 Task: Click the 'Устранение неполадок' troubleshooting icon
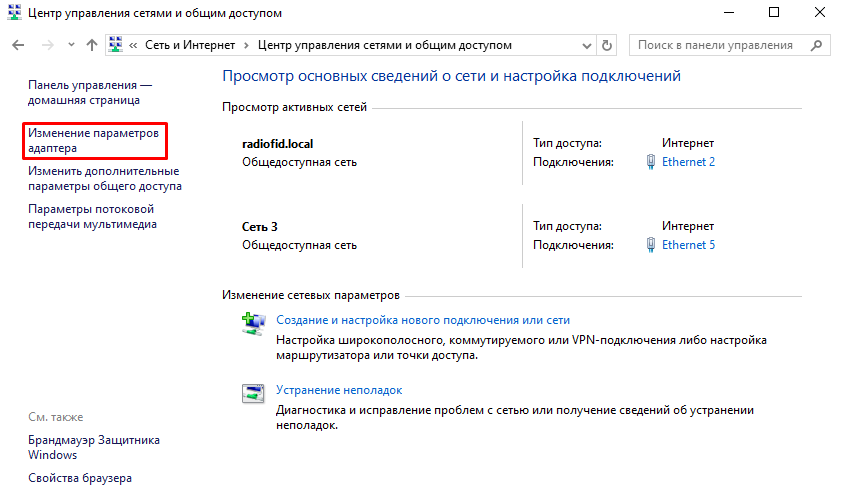(x=251, y=392)
